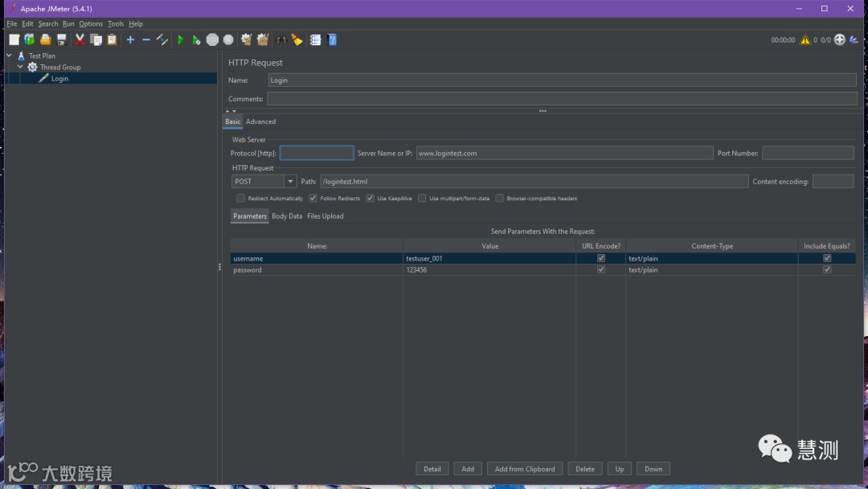The image size is (868, 489).
Task: Click the New test plan icon
Action: pyautogui.click(x=14, y=39)
